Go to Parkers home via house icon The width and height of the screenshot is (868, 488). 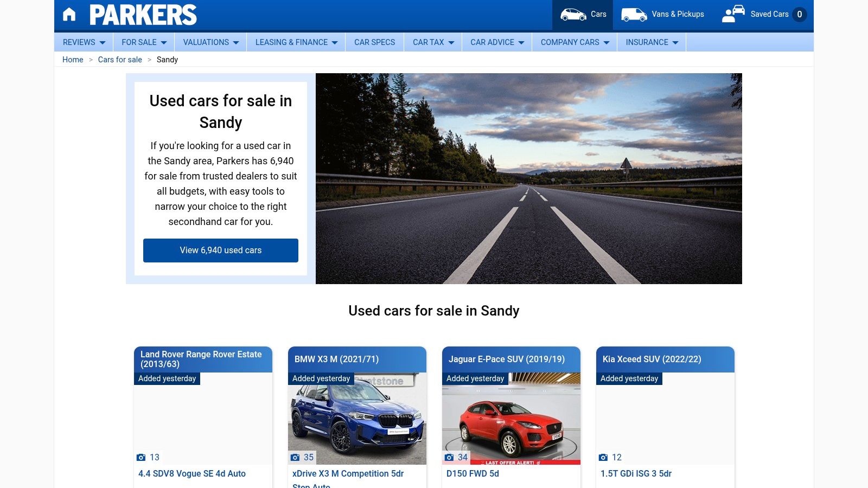(x=69, y=14)
